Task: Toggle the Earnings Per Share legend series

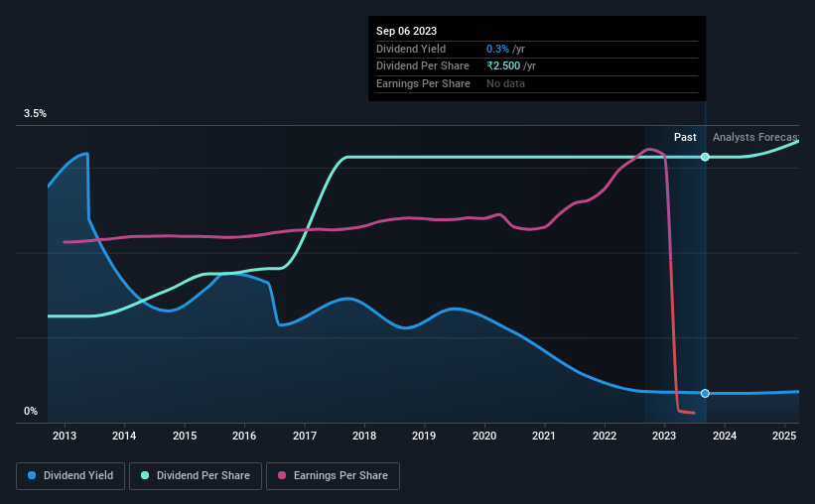Action: click(x=333, y=476)
